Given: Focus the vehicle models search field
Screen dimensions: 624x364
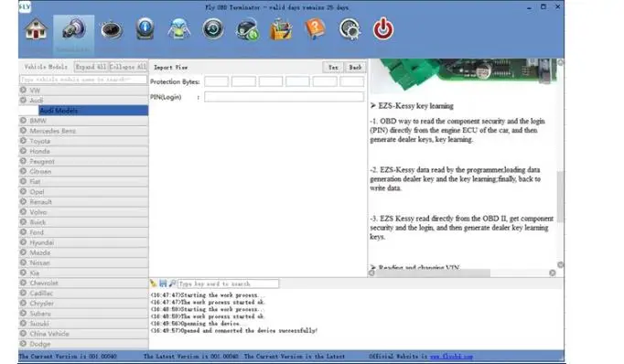Looking at the screenshot, I should (83, 80).
